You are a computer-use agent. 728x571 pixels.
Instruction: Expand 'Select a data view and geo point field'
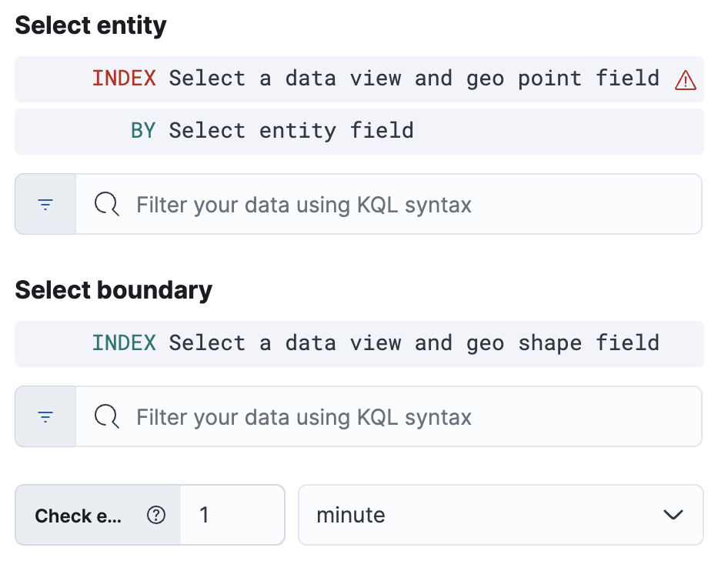coord(414,78)
